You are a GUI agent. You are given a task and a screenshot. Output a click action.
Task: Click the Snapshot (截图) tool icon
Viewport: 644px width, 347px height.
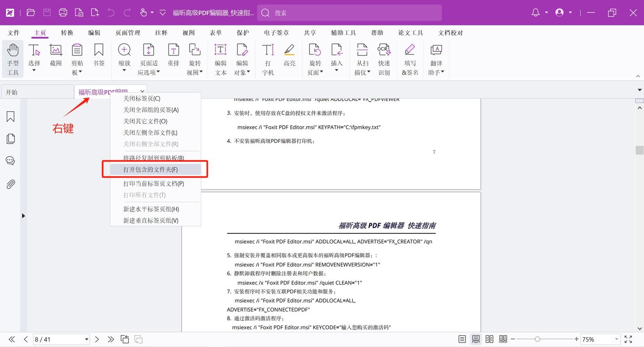(x=56, y=50)
